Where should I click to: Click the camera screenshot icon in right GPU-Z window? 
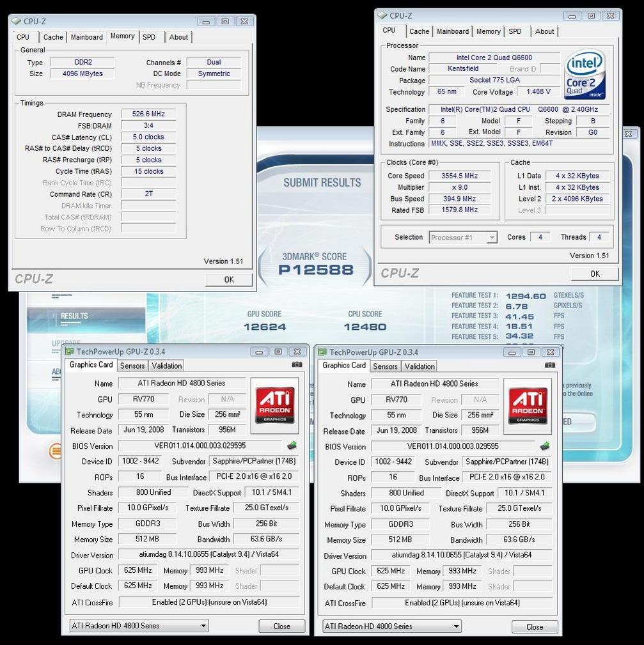click(x=550, y=365)
